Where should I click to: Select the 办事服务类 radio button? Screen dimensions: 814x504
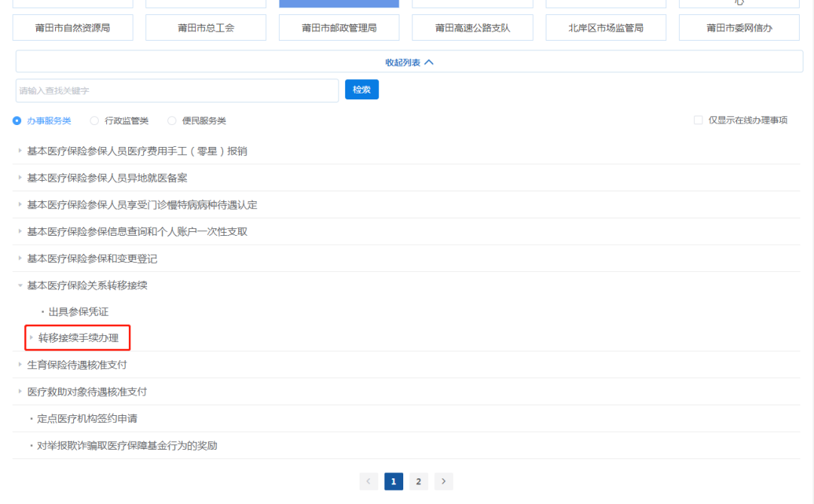tap(17, 121)
